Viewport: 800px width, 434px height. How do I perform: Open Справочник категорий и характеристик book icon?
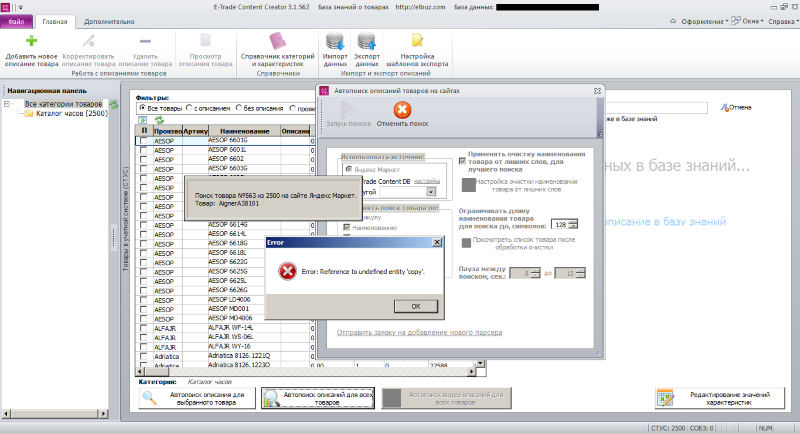point(278,41)
